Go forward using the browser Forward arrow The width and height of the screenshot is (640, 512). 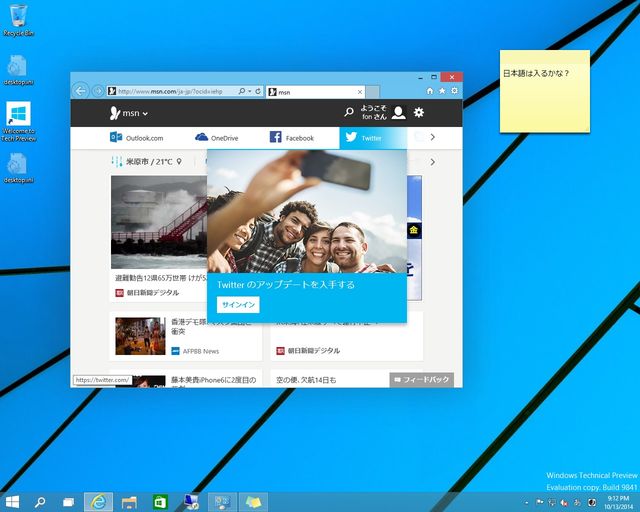[98, 91]
